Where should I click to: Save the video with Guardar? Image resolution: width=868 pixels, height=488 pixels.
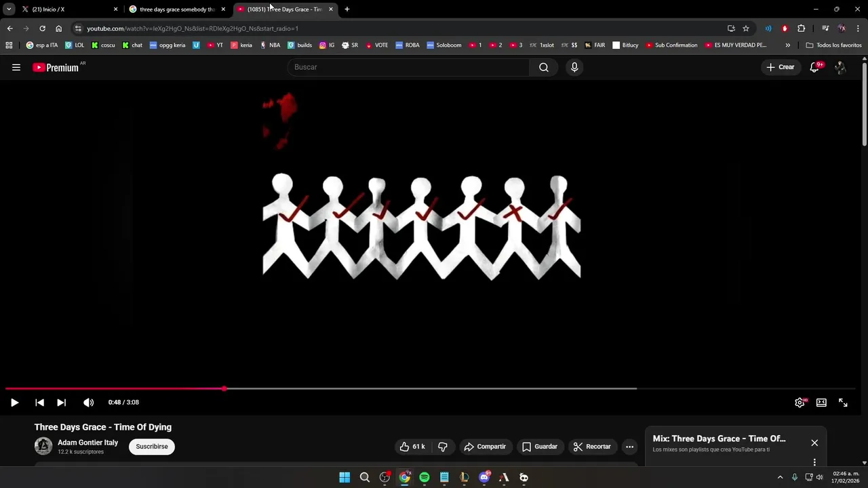point(540,446)
